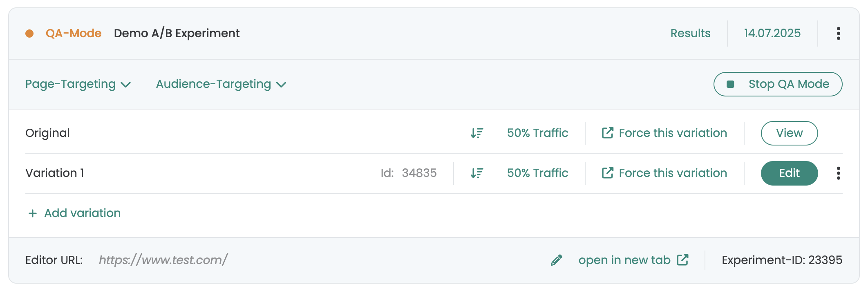Edit Variation 1
This screenshot has width=868, height=291.
[x=789, y=173]
